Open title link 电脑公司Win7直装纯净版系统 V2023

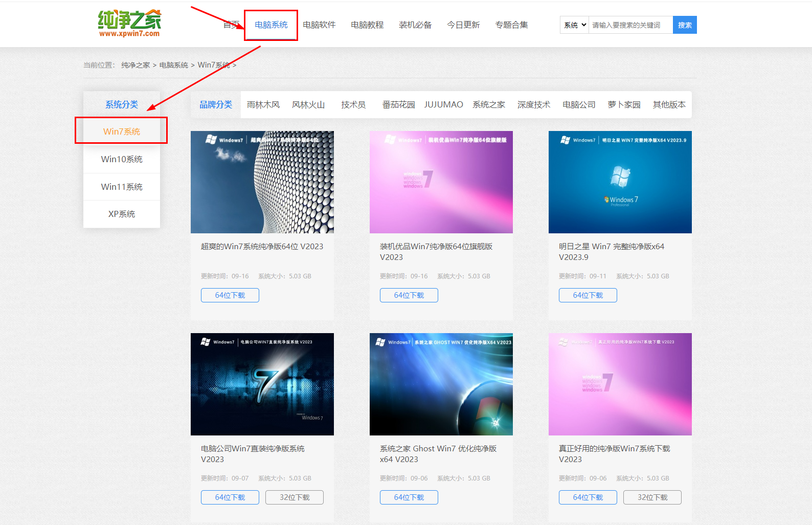point(253,454)
